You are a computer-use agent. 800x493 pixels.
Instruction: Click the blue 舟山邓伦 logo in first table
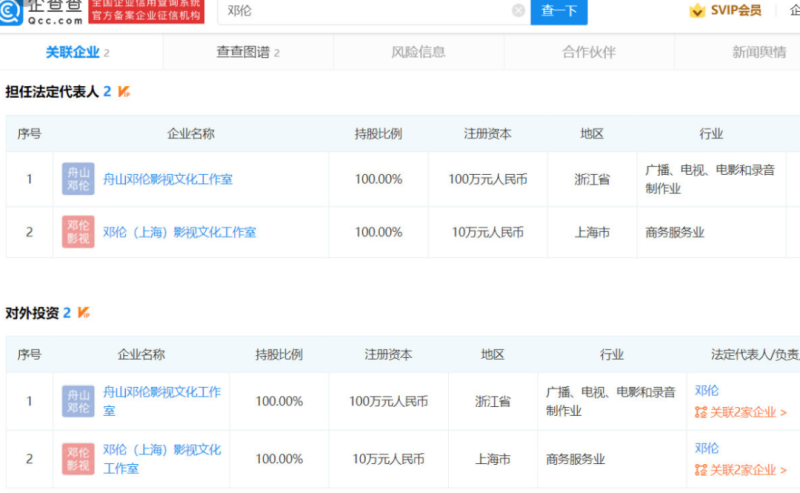78,179
